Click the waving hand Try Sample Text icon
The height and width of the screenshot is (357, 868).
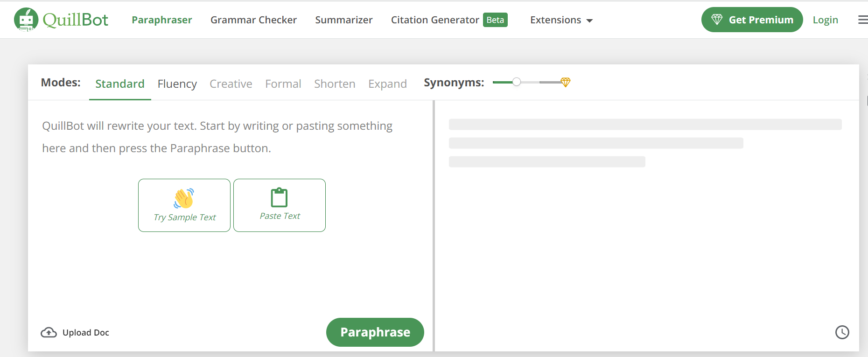coord(184,198)
